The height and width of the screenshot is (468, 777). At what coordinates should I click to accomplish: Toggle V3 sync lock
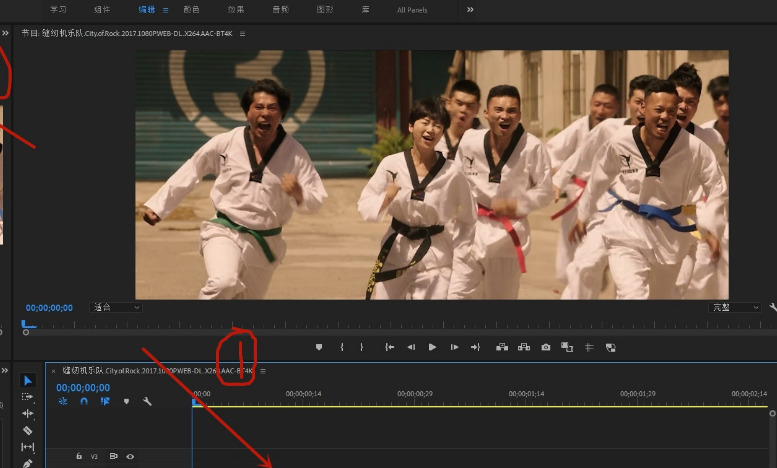[x=113, y=456]
